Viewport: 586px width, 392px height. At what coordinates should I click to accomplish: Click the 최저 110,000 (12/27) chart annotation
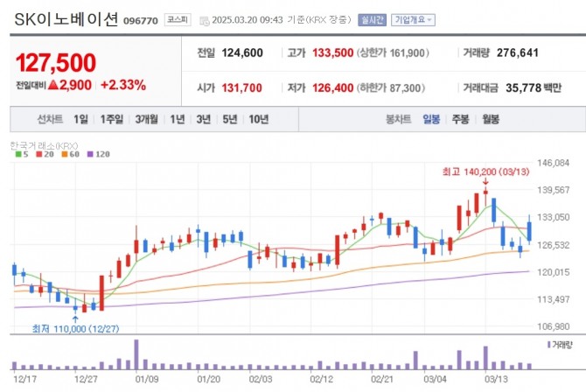(75, 329)
